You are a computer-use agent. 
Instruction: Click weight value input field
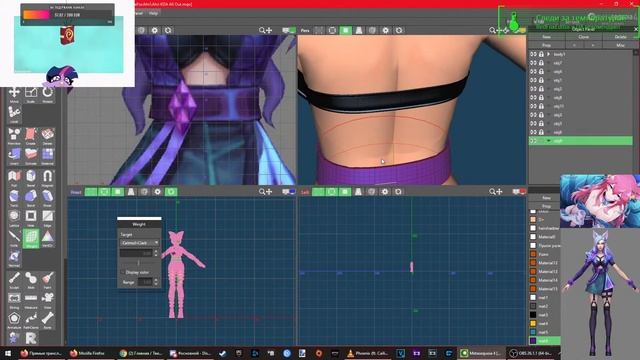[x=136, y=253]
